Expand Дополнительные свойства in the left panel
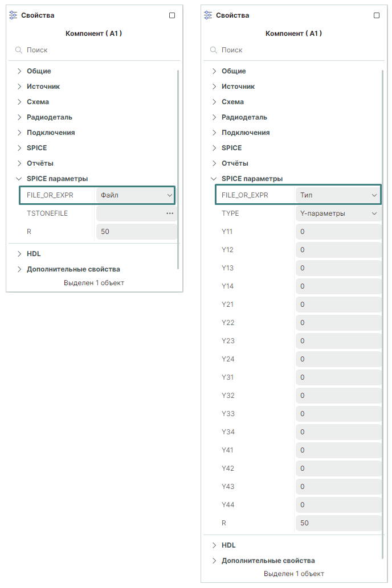Screen dimensions: 392x588 [x=19, y=269]
